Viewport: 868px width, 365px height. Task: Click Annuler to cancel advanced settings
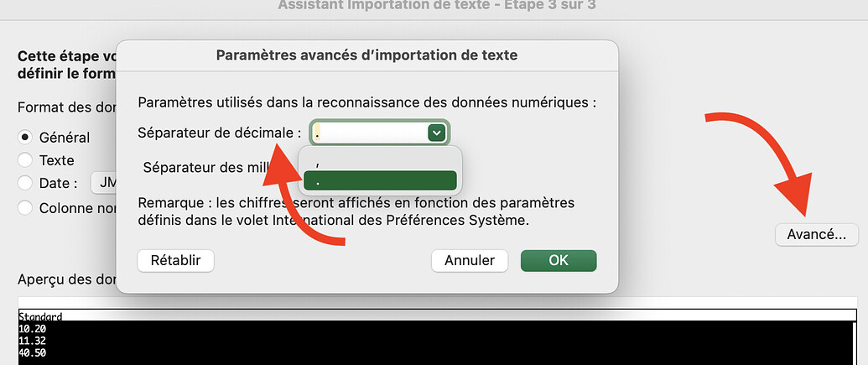[470, 261]
